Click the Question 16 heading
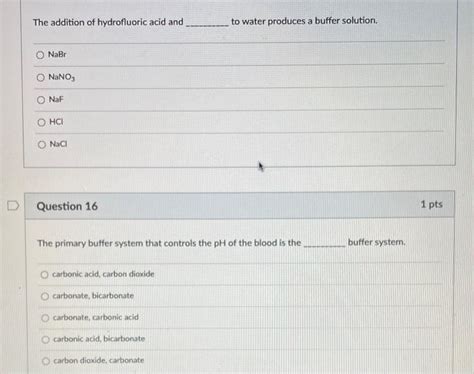This screenshot has width=474, height=374. (67, 206)
